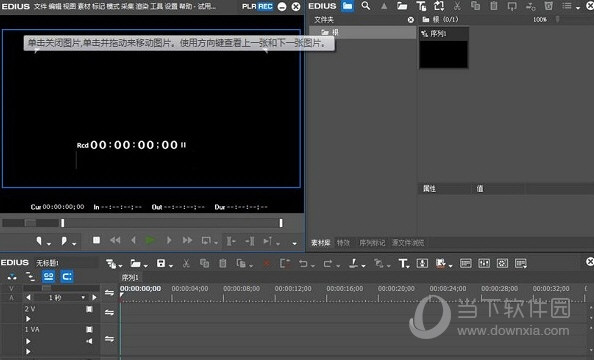Open the 素材 menu

click(x=83, y=6)
